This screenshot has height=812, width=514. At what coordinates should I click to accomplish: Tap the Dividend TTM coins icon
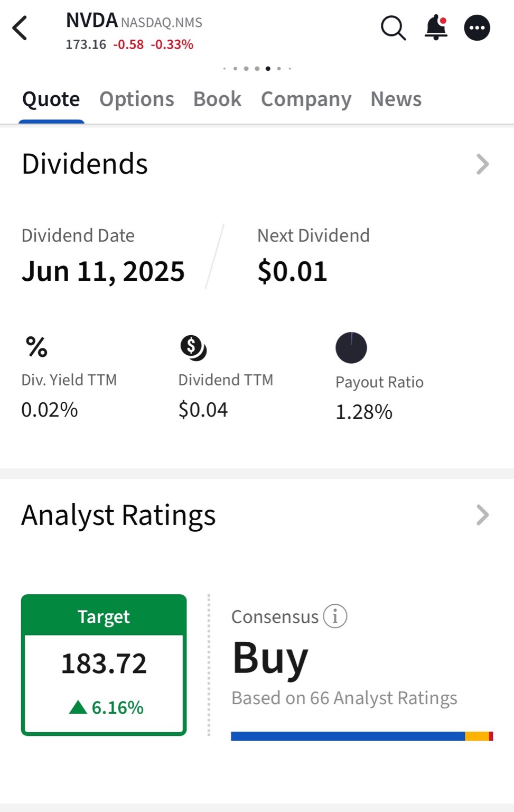[x=193, y=348]
